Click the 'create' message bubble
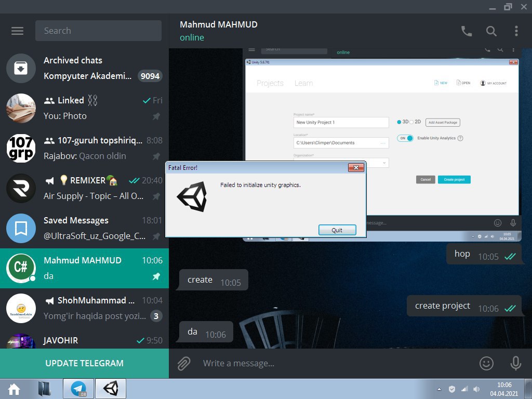The height and width of the screenshot is (399, 532). (212, 280)
